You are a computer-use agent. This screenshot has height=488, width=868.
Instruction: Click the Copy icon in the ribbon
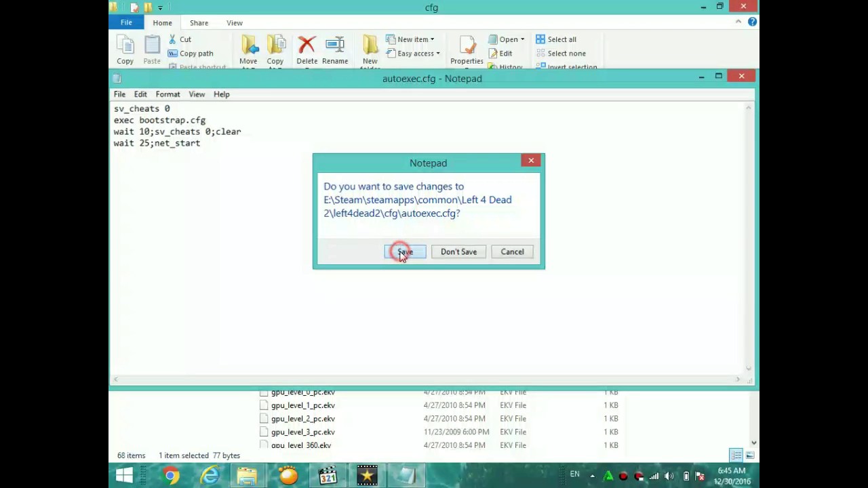125,50
